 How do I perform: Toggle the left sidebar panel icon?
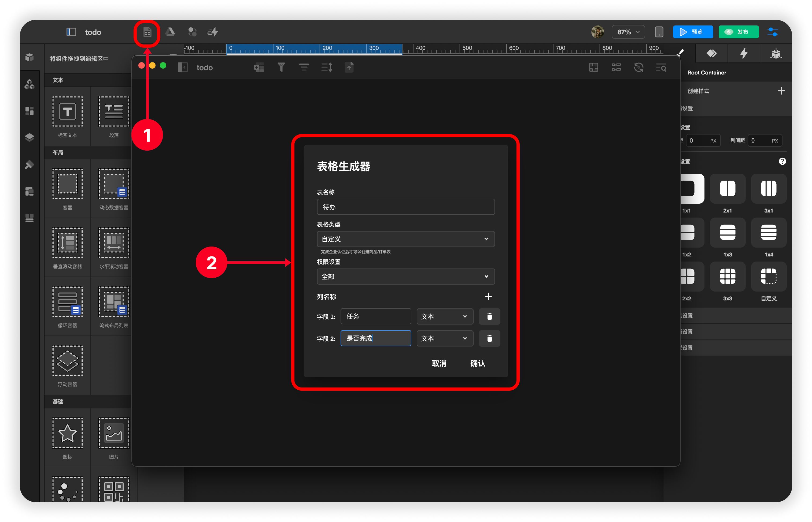[x=71, y=32]
